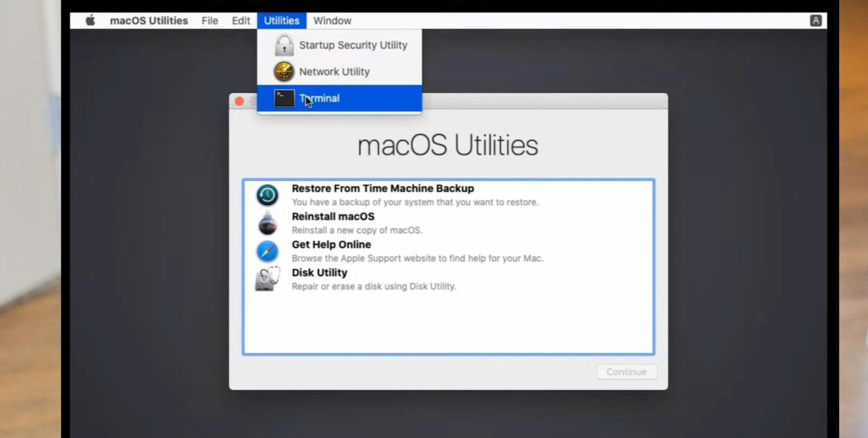Open the macOS Utilities application menu
The height and width of the screenshot is (438, 868).
pos(149,21)
